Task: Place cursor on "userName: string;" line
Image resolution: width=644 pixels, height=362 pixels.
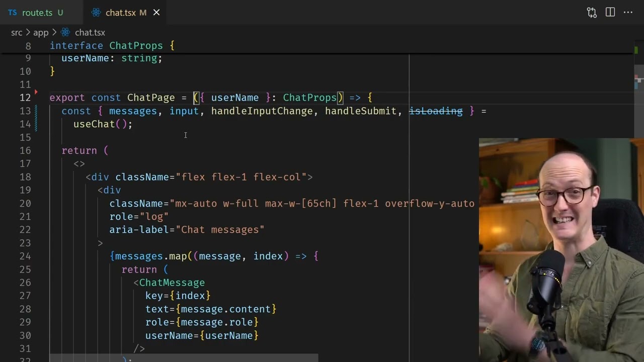Action: point(112,58)
